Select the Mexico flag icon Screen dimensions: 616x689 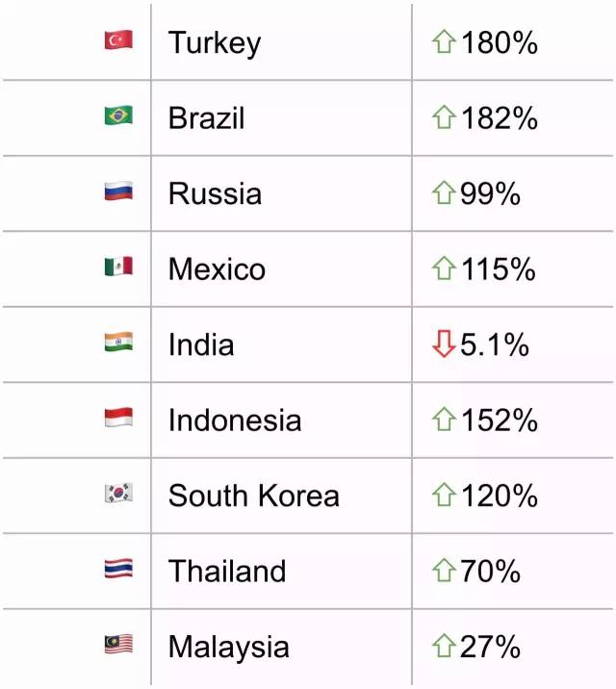click(x=118, y=267)
